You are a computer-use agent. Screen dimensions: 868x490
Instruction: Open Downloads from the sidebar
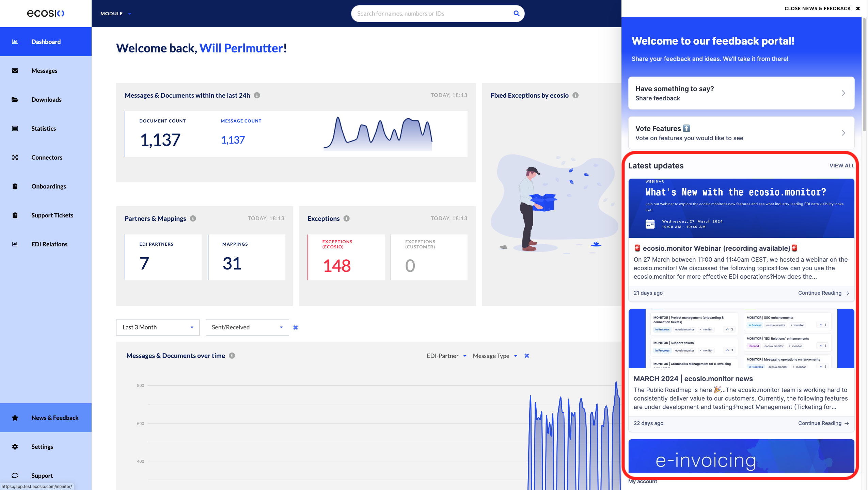[46, 99]
